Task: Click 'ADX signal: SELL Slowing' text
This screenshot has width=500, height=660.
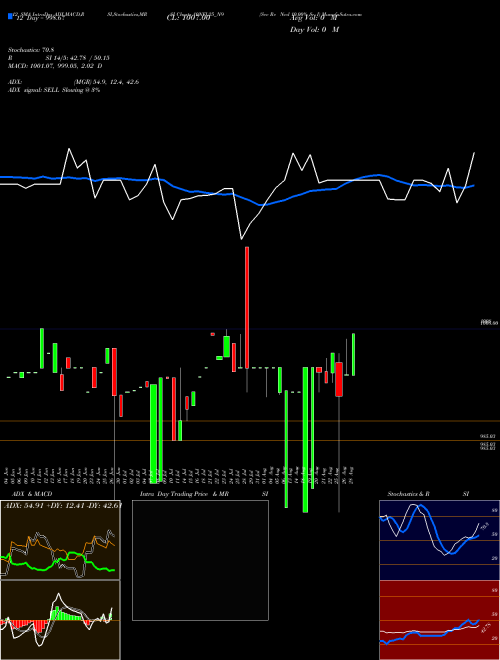Action: pyautogui.click(x=54, y=90)
